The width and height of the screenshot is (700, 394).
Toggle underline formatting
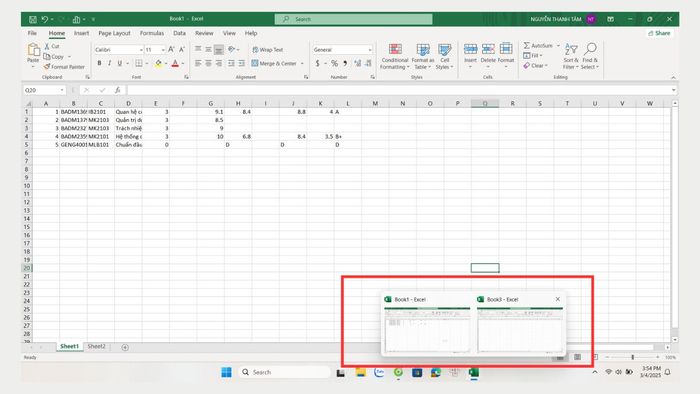click(120, 63)
